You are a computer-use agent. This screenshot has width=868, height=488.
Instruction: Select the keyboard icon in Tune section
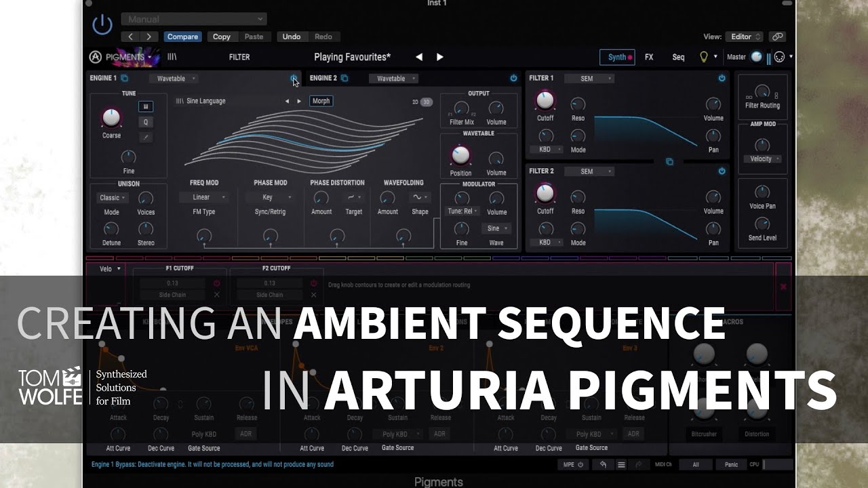(x=146, y=106)
